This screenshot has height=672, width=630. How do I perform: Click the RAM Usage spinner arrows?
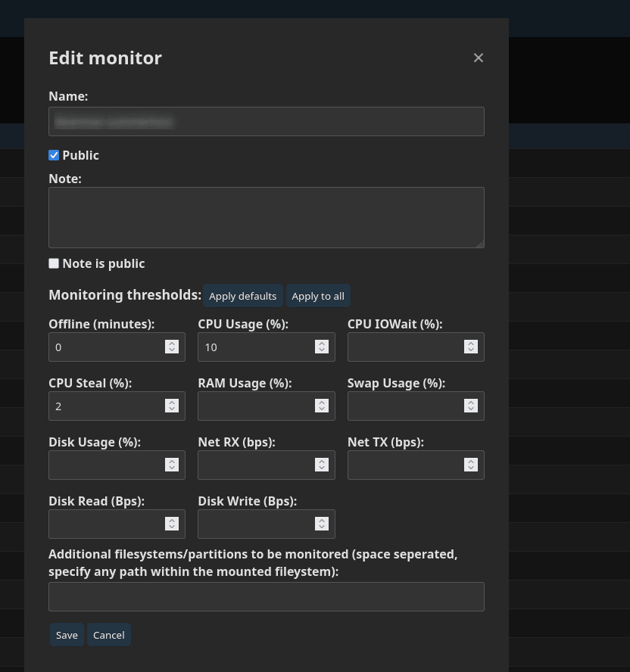point(322,406)
